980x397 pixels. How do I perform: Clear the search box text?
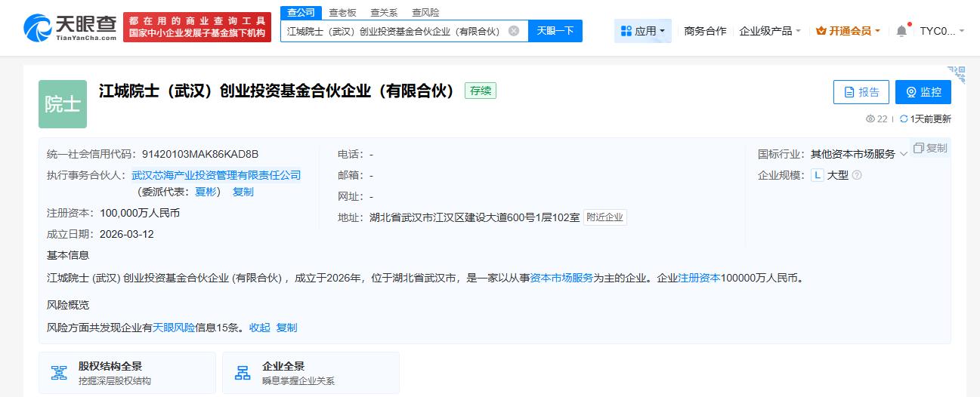[514, 31]
